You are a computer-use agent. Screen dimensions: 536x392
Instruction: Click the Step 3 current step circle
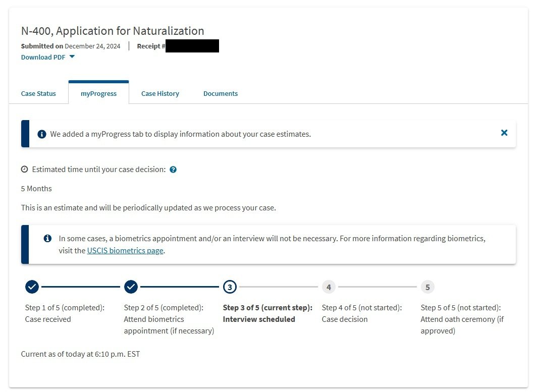click(x=230, y=287)
